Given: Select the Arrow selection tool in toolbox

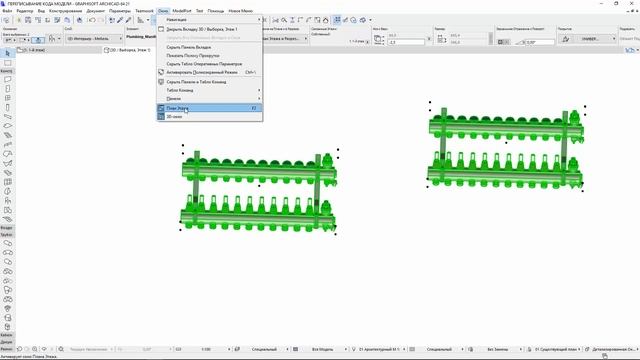Looking at the screenshot, I should coord(7,53).
